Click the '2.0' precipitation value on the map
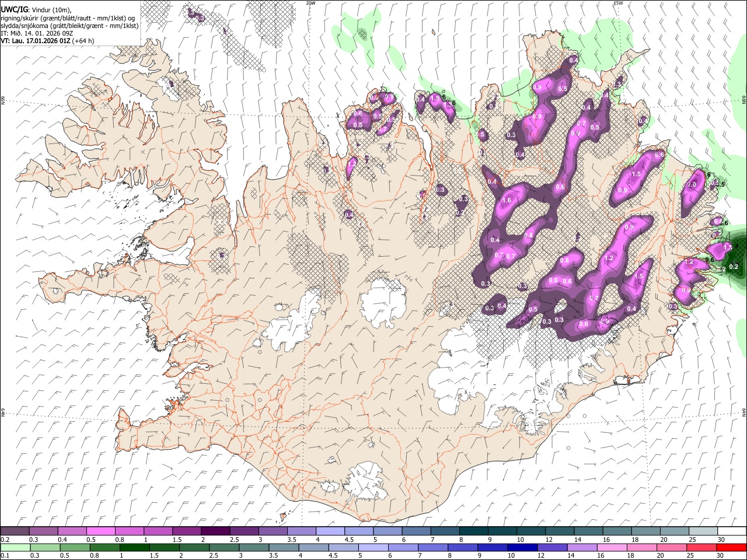The width and height of the screenshot is (747, 560). tap(693, 184)
